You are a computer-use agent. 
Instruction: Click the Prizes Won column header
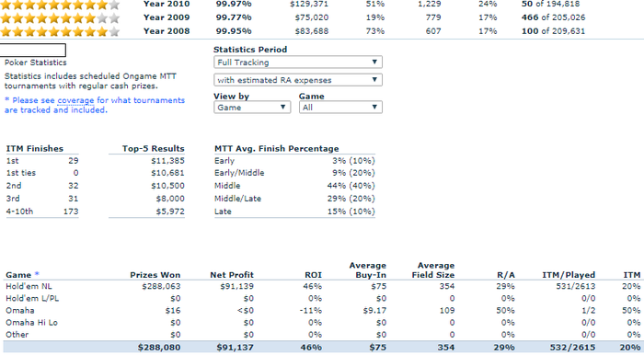click(x=155, y=275)
